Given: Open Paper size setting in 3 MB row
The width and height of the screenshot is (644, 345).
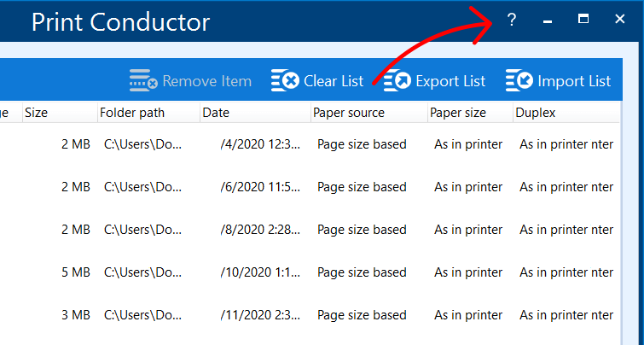Looking at the screenshot, I should 468,315.
